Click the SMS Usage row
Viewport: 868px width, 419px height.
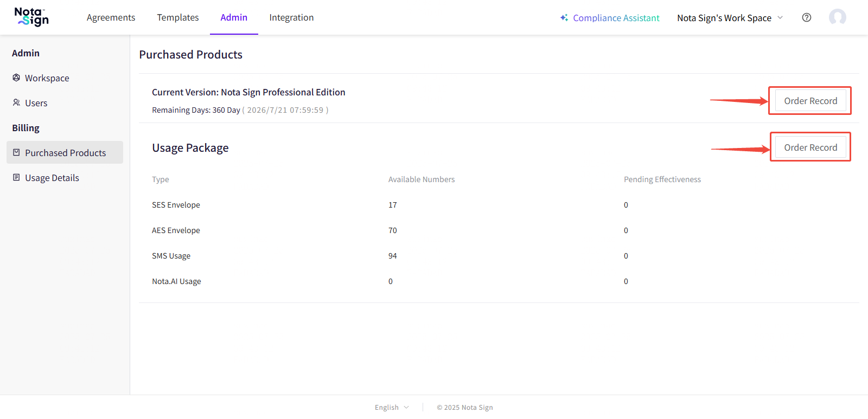click(171, 256)
